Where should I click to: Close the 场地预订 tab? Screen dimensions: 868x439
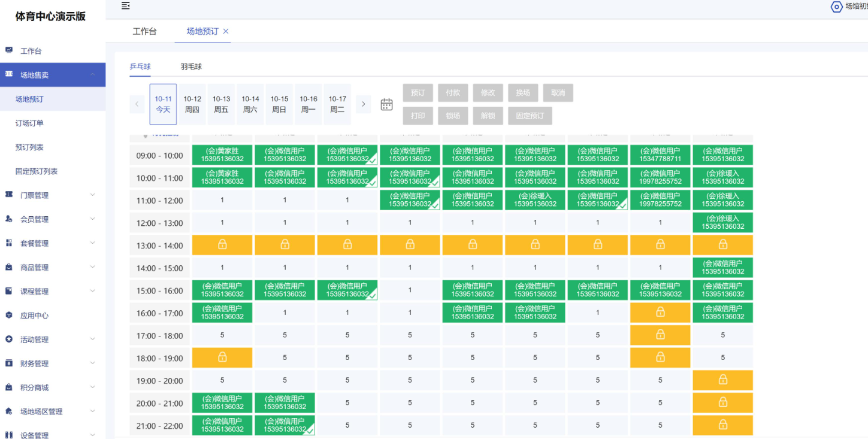226,31
